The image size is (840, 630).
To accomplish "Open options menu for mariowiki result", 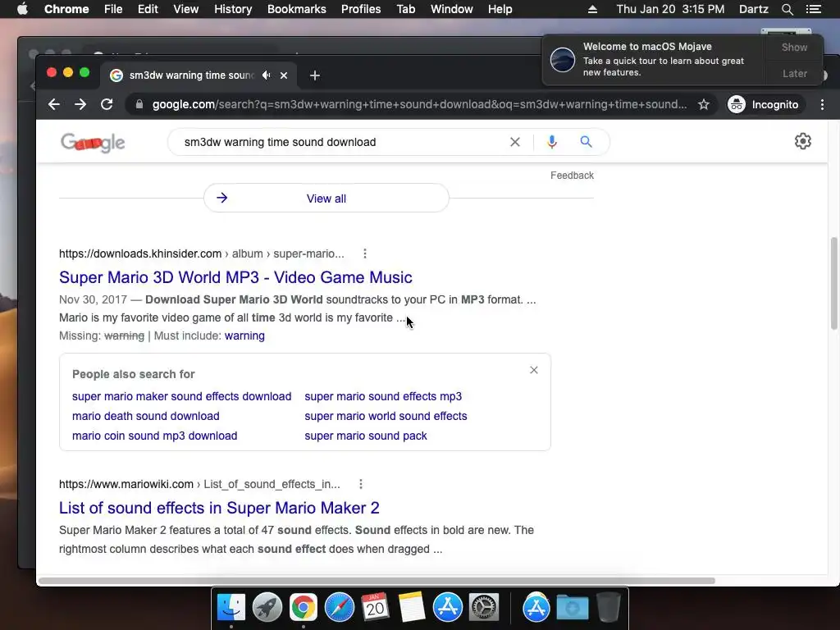I will [361, 484].
